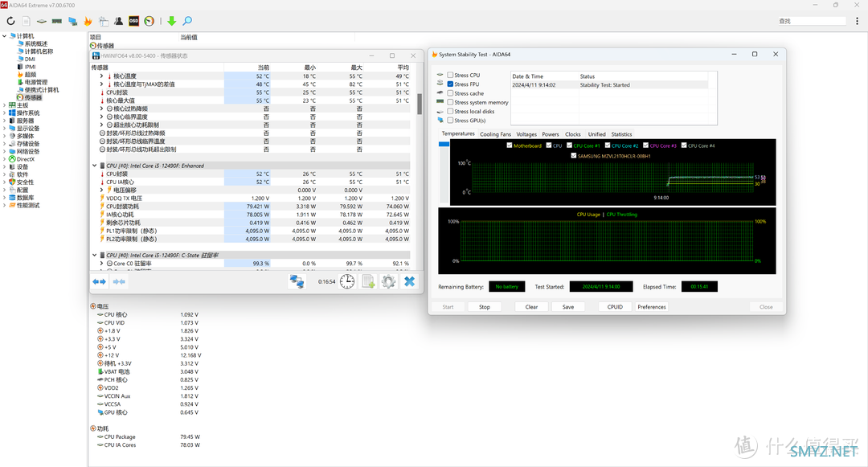This screenshot has height=467, width=868.
Task: Expand the 显示设备 tree node
Action: click(x=5, y=129)
